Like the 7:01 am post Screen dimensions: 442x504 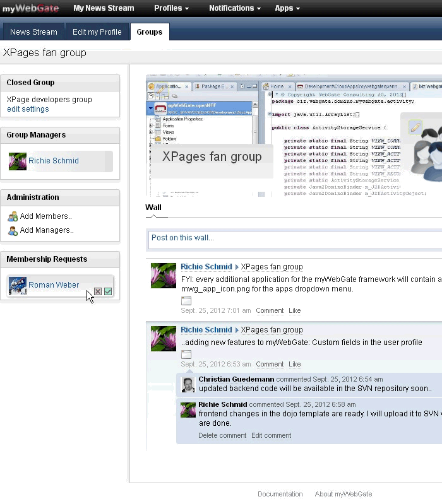(x=294, y=310)
